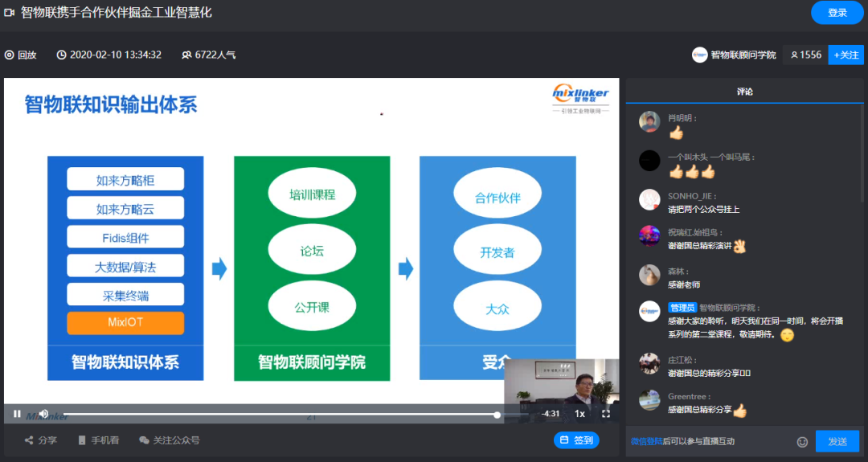Click 发送 to send comment

coord(837,442)
